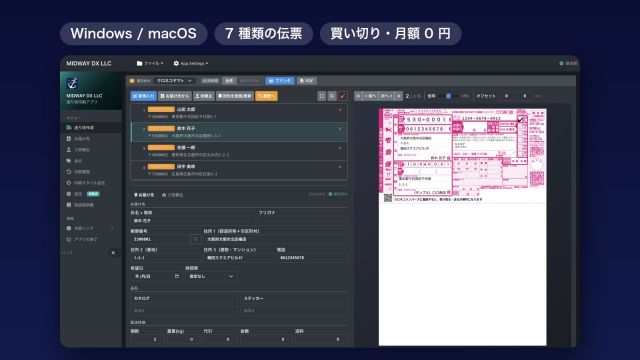Click the phone number field 0612345678
This screenshot has width=640, height=360.
(312, 258)
